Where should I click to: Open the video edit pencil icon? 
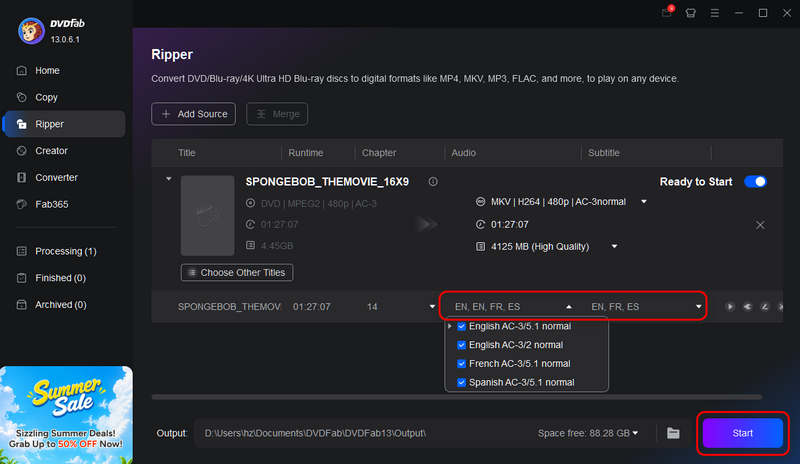(764, 307)
